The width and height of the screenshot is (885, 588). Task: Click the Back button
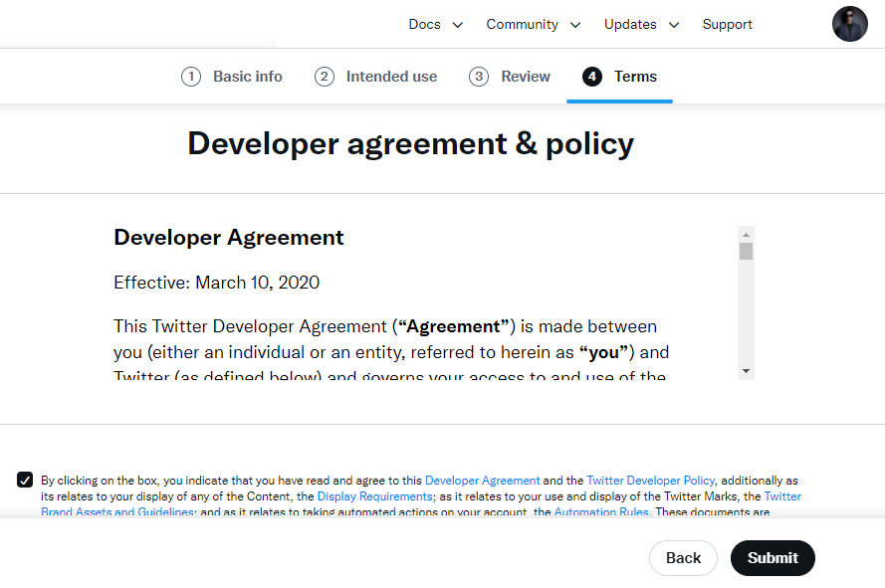683,558
